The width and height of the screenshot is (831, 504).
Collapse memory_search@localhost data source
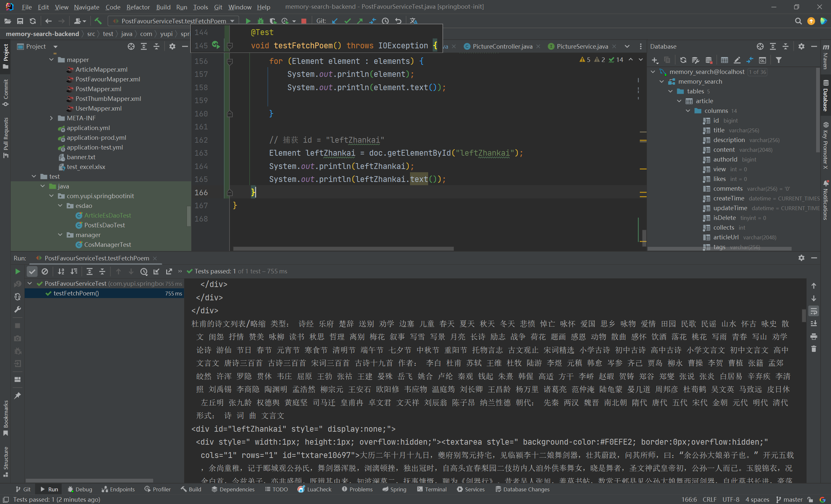point(653,72)
